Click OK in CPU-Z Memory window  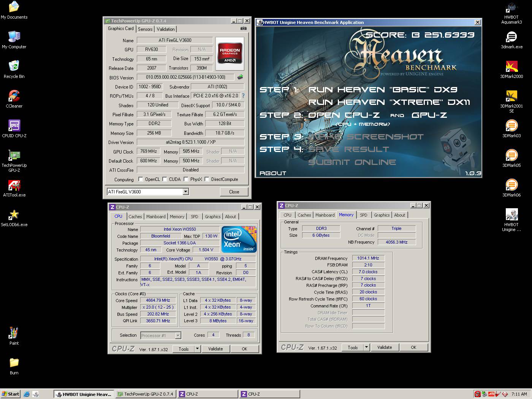(x=413, y=347)
